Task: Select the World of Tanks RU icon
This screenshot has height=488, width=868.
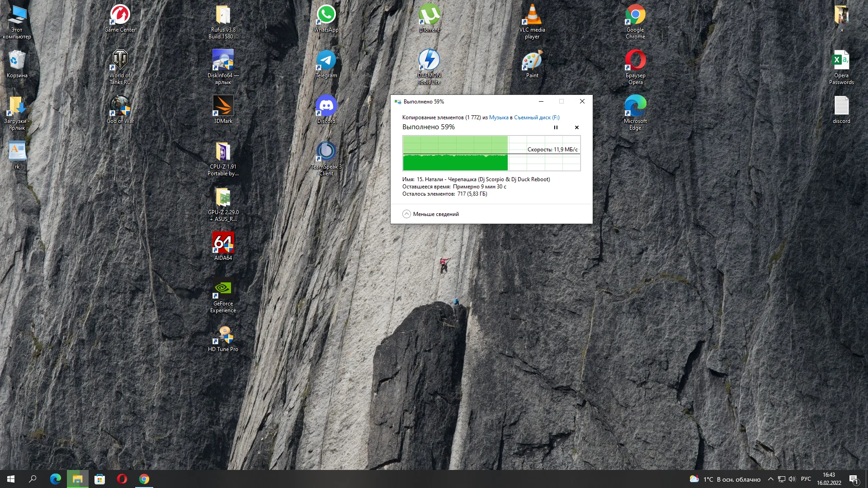Action: click(120, 66)
